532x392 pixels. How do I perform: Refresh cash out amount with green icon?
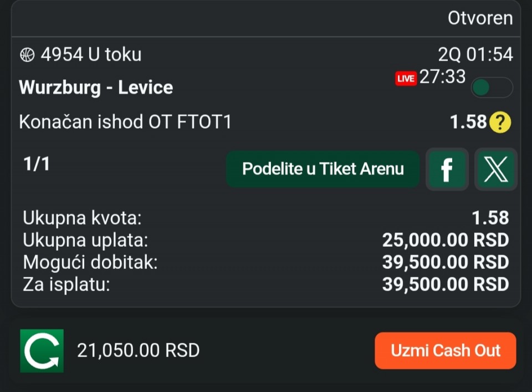tap(42, 350)
